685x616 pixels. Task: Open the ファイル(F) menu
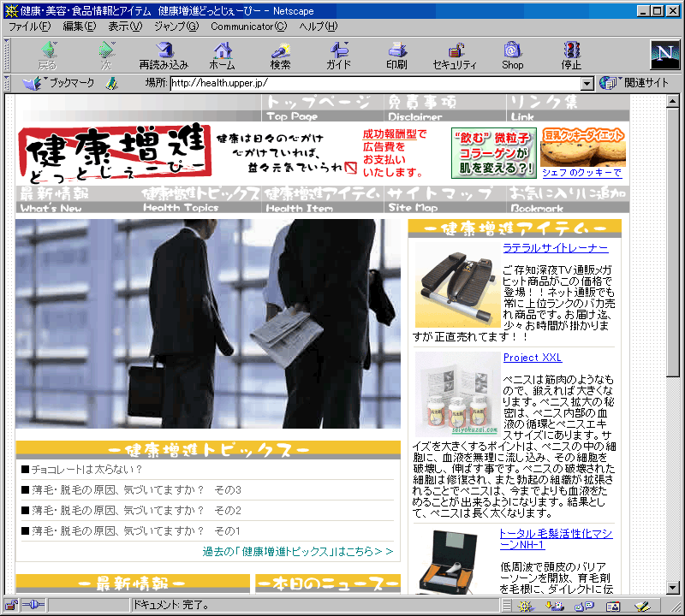coord(30,27)
